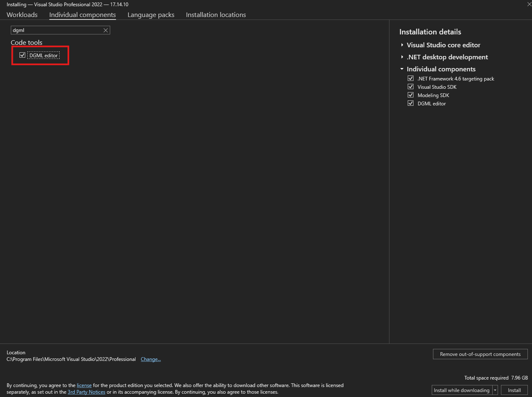Click the Visual Studio SDK label in details
This screenshot has width=532, height=397.
(437, 87)
